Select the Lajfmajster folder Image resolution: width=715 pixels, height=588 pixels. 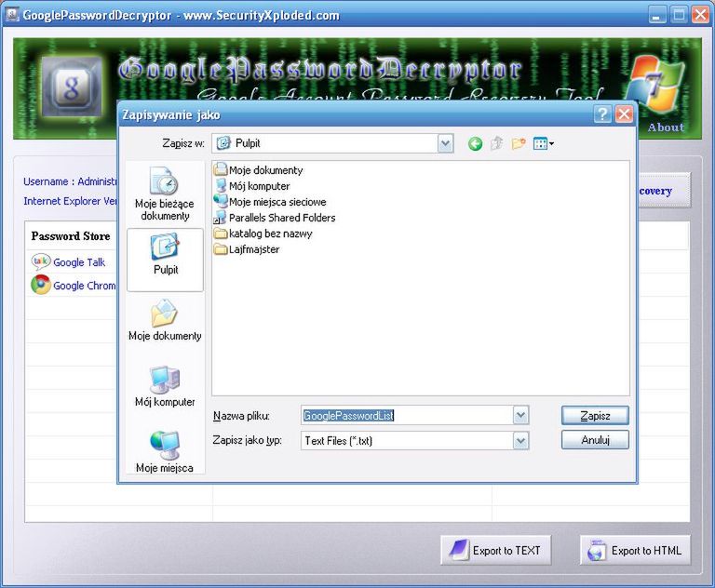click(247, 249)
